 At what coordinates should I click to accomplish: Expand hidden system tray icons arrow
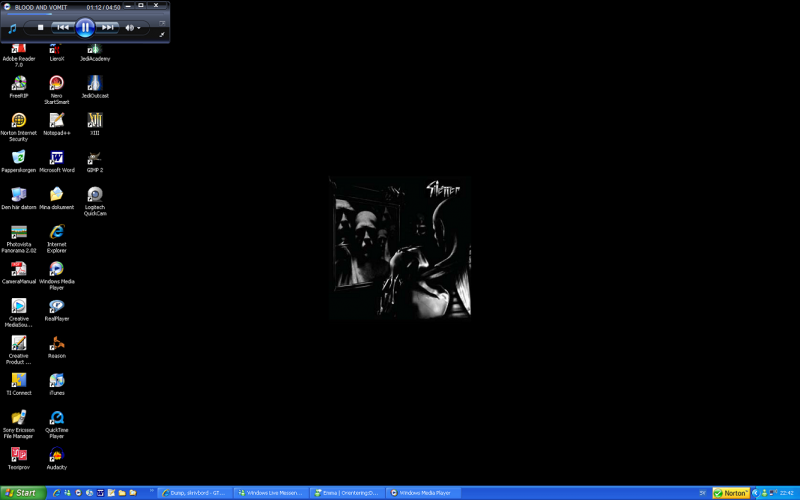[756, 493]
